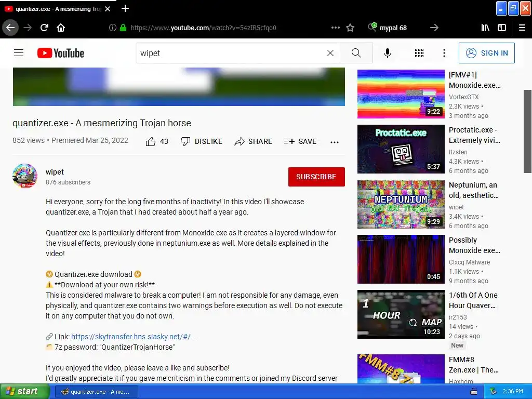This screenshot has width=532, height=399.
Task: Click the magnifier search button
Action: 356,53
